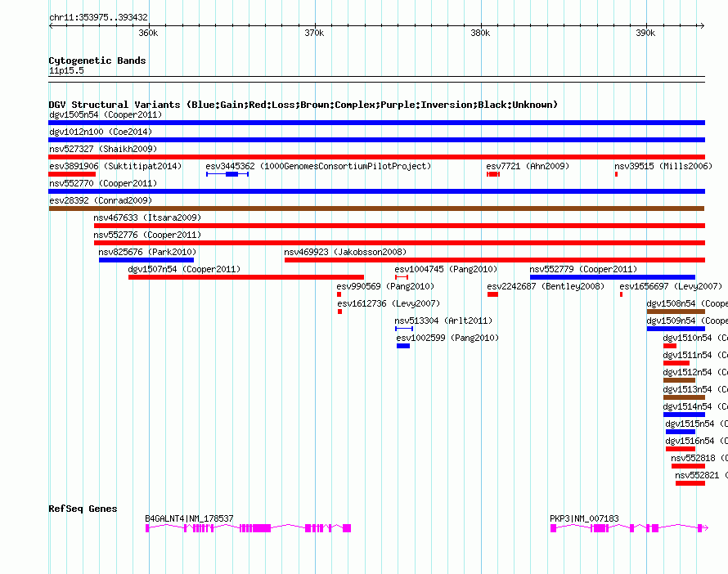Click nsv39515 (Mills2006) label
The width and height of the screenshot is (728, 574).
[x=663, y=166]
